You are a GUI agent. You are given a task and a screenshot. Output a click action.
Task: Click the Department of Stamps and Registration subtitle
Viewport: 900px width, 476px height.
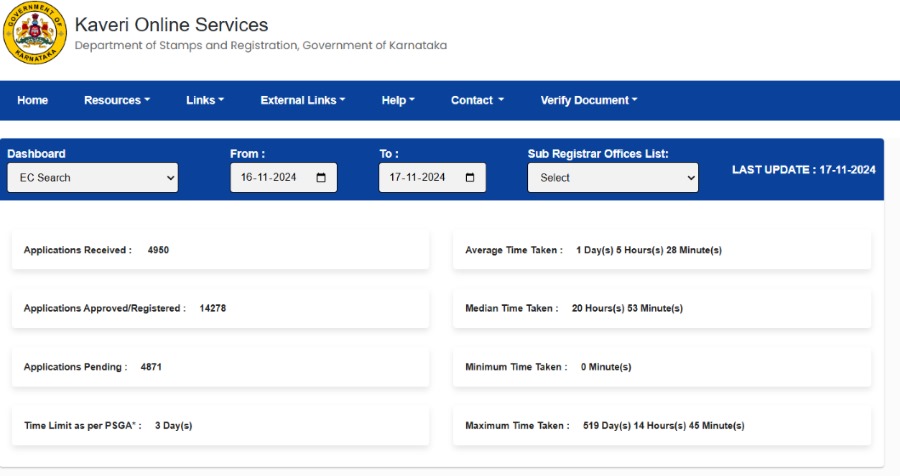261,45
